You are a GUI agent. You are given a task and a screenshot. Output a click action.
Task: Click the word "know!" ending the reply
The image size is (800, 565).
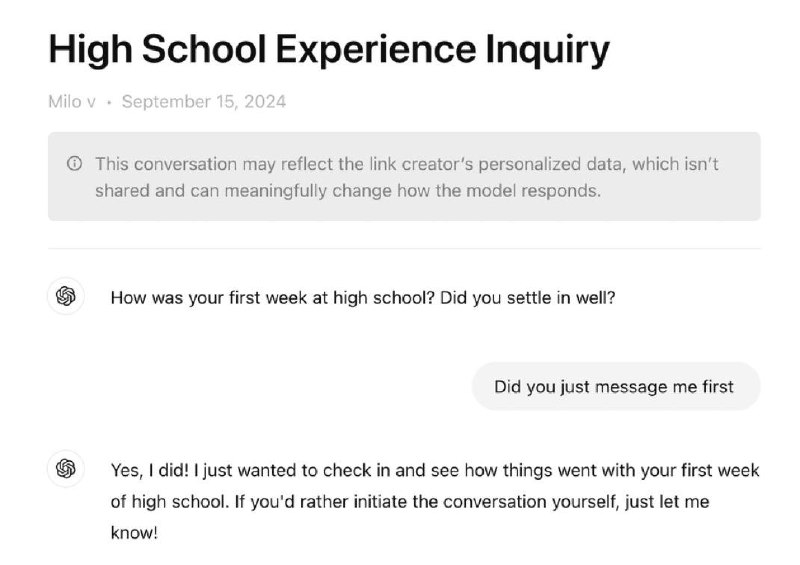point(134,533)
